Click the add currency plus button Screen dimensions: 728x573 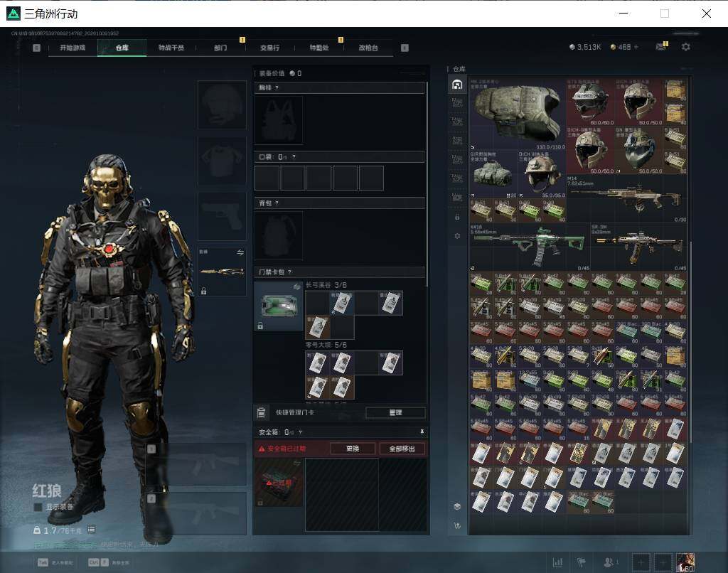click(636, 47)
